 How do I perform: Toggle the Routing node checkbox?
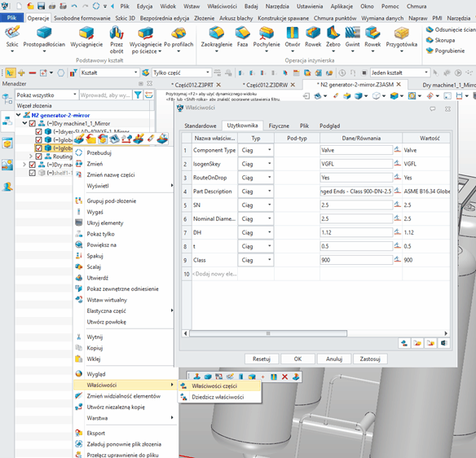coord(38,156)
